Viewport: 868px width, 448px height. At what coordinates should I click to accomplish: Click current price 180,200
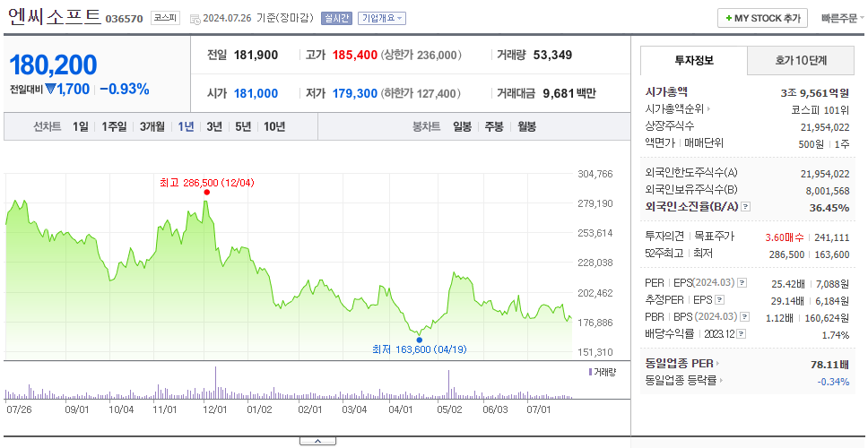53,65
